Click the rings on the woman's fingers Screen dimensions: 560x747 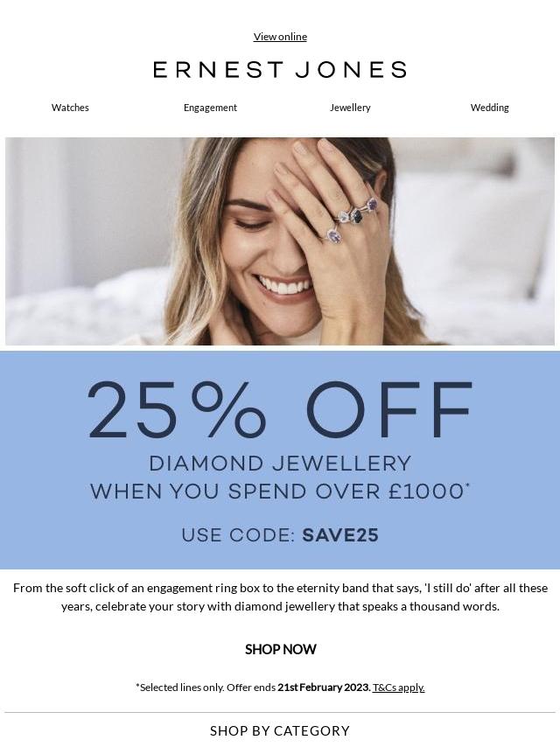tap(352, 219)
